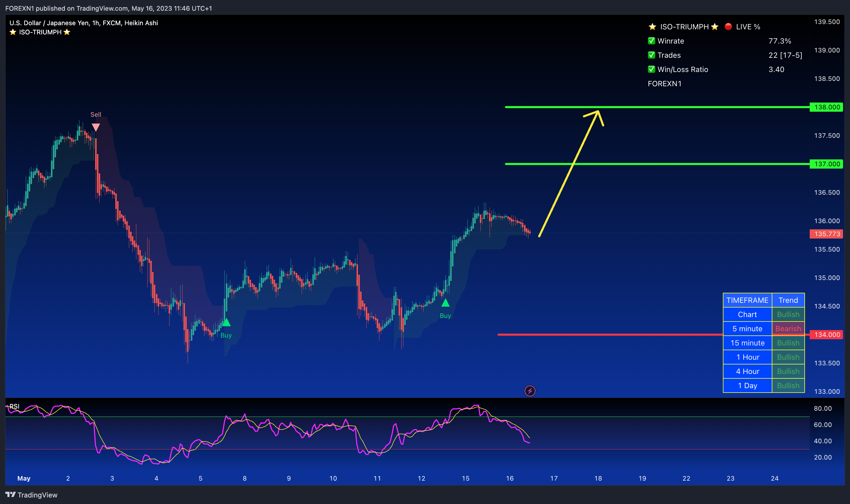Click the RSI pane label

[x=14, y=406]
